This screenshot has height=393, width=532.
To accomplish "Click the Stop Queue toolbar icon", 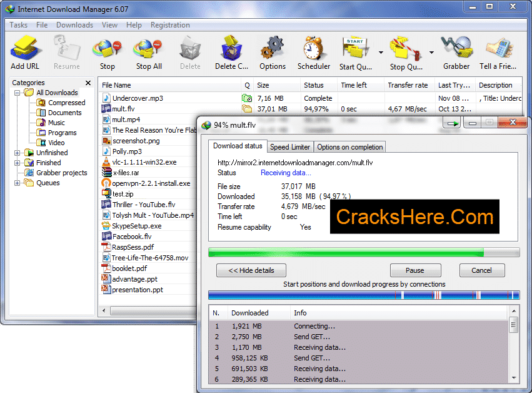I will (406, 48).
